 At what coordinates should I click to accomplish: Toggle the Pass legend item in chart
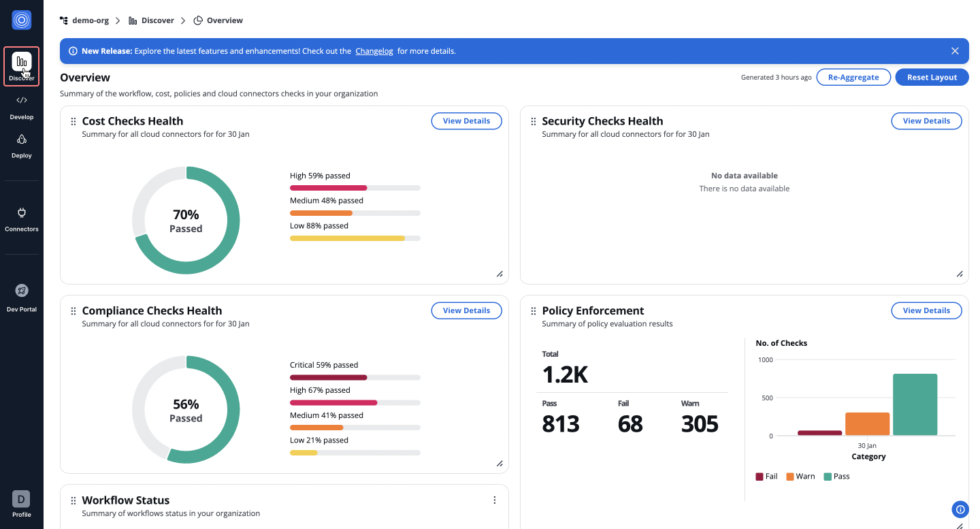(836, 477)
